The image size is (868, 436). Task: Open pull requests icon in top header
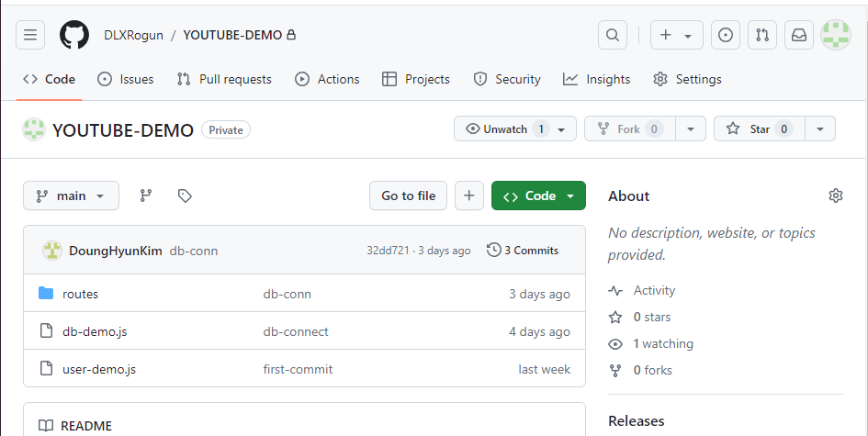click(762, 35)
